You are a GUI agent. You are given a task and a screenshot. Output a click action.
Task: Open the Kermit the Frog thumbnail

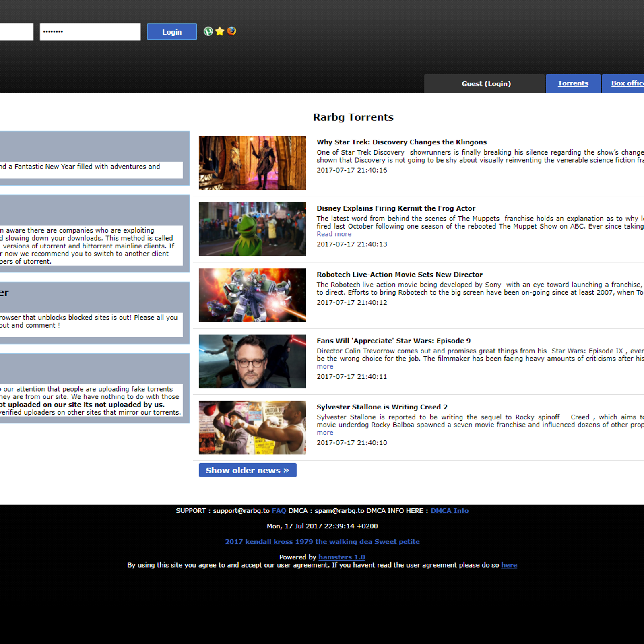(252, 229)
